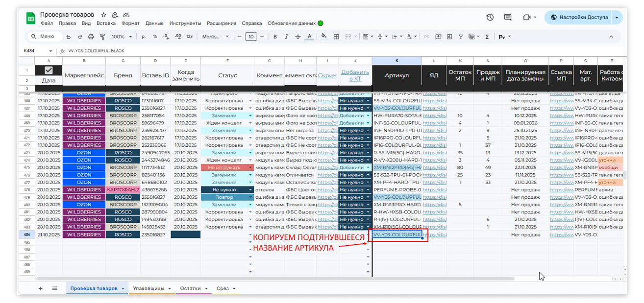
Task: Toggle the checkbox in column A header
Action: pos(49,70)
